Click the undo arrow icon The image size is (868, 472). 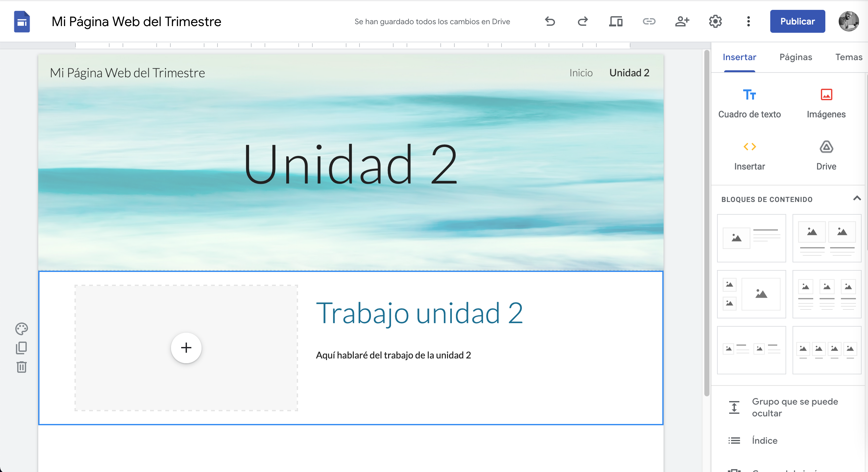click(550, 21)
